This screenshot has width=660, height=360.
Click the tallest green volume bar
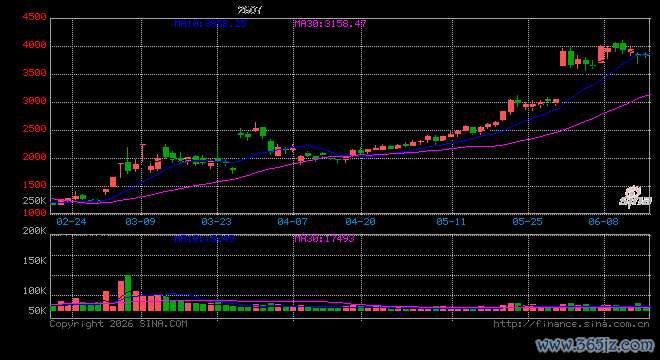pos(128,293)
